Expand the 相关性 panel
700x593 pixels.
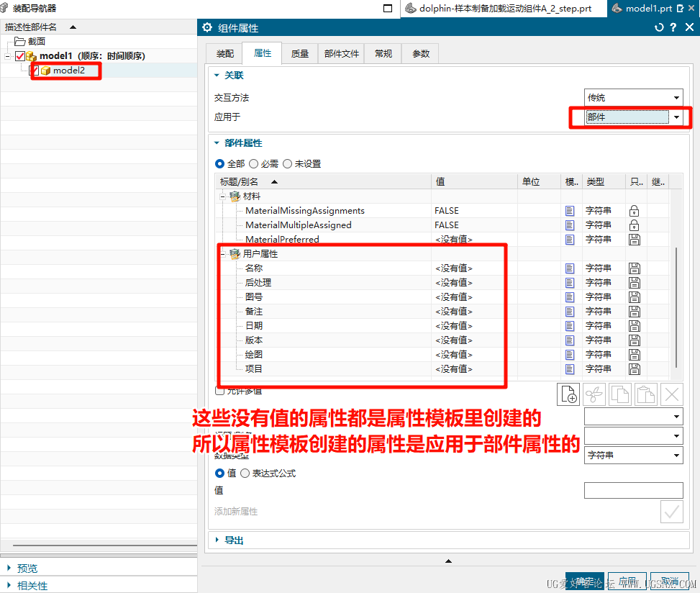pyautogui.click(x=9, y=585)
